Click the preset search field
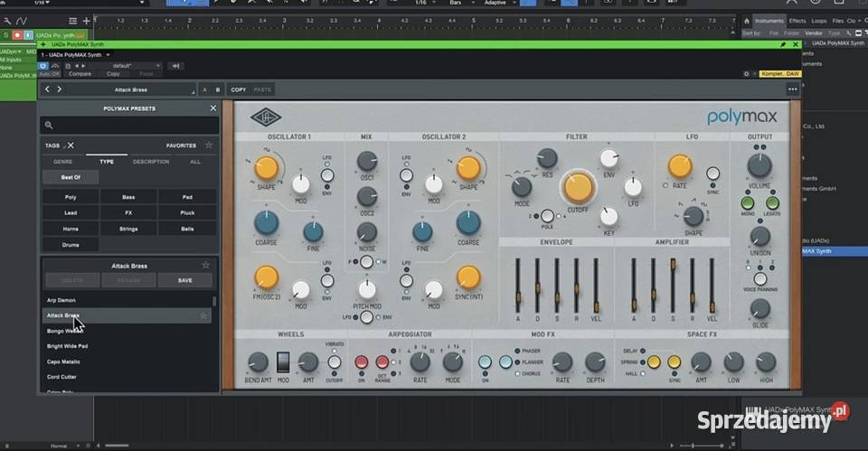Screen dimensions: 868x451 (129, 125)
